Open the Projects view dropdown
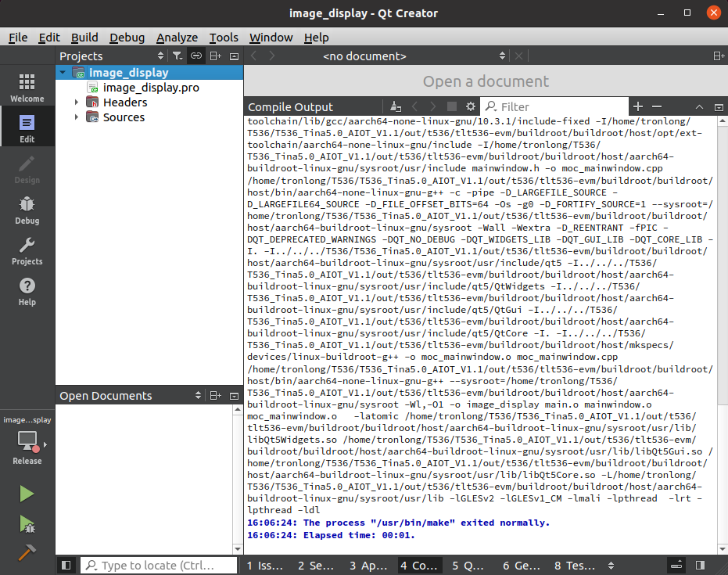Screen dimensions: 728x575 [112, 56]
